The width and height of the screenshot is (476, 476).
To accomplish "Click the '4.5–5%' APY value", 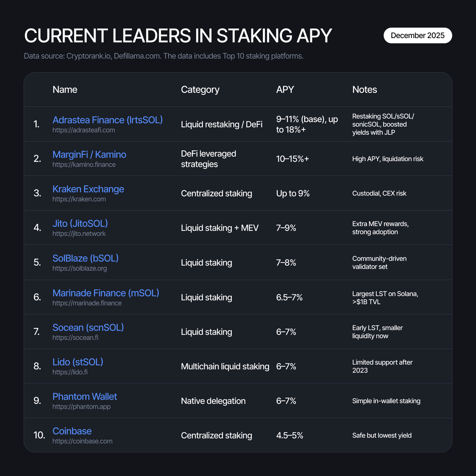I will click(290, 435).
